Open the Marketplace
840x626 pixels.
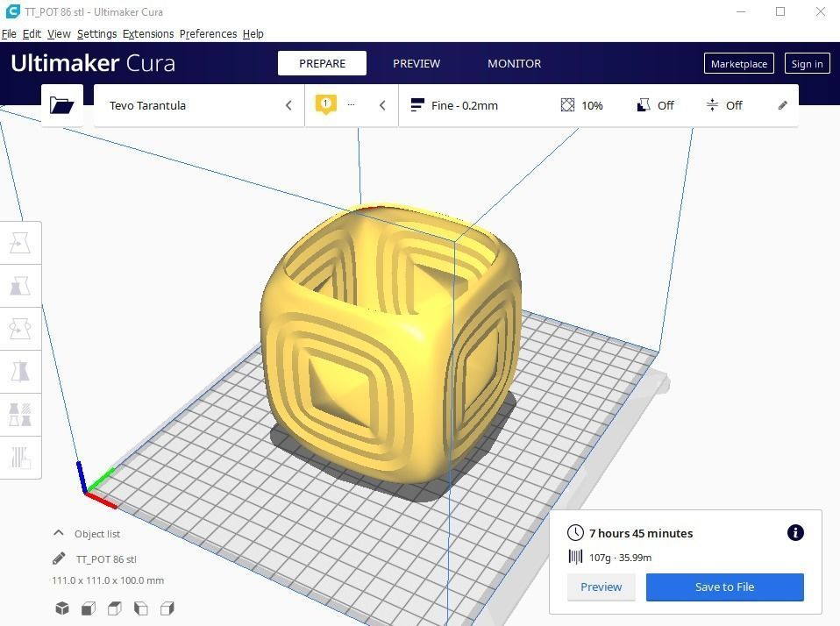739,64
